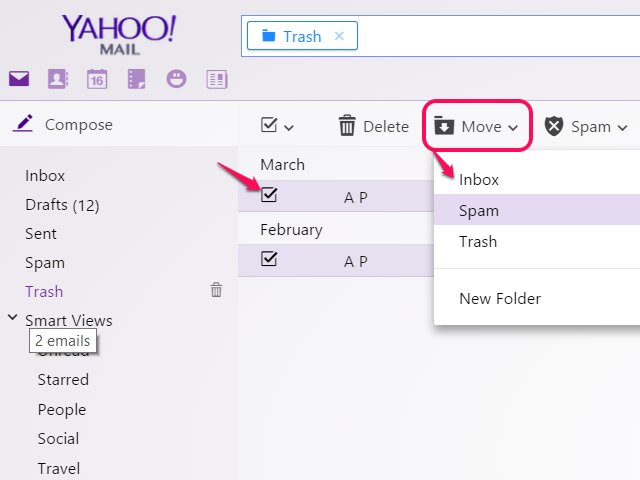Open the Social smart view
The image size is (640, 480).
coord(58,438)
